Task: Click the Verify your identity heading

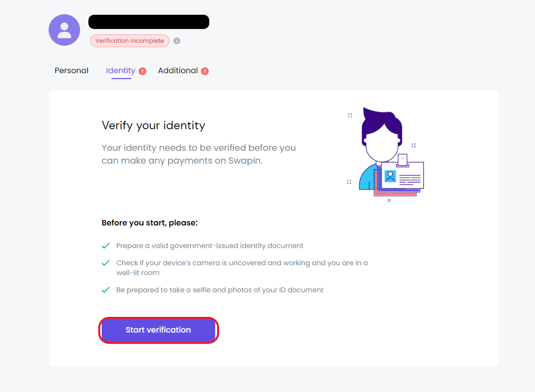Action: click(x=154, y=126)
